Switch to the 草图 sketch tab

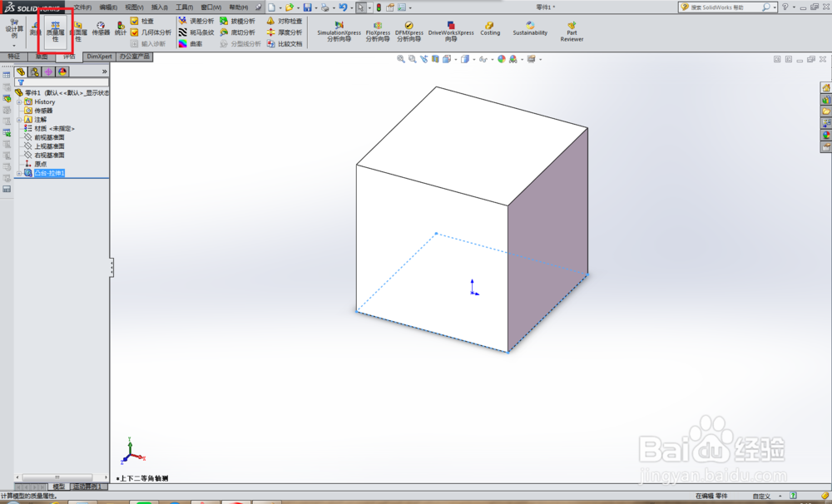click(42, 57)
